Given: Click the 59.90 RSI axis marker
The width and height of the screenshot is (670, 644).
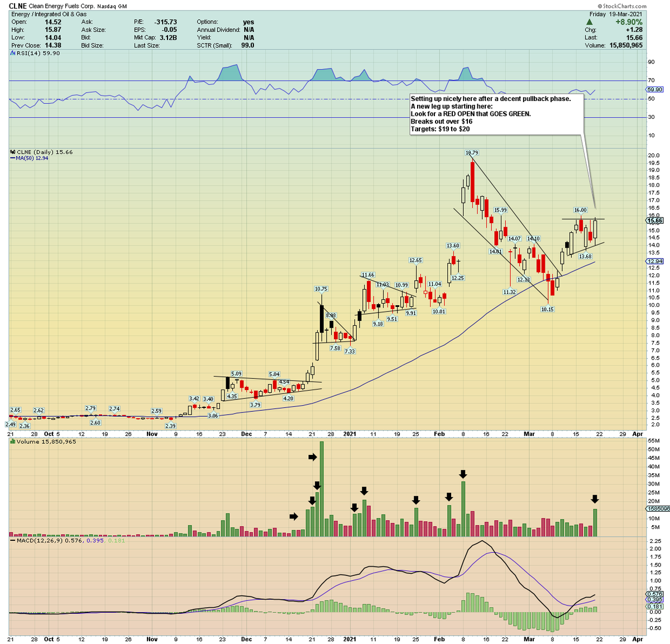Looking at the screenshot, I should (654, 89).
